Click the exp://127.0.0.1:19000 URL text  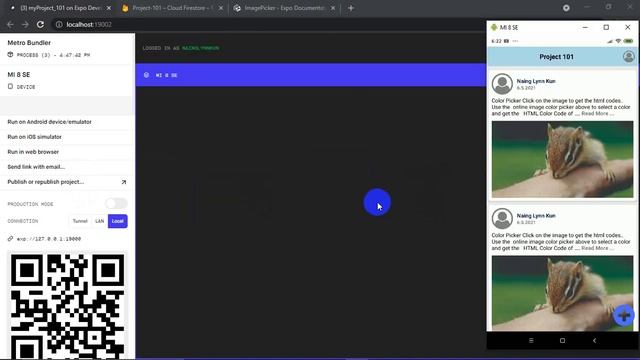(49, 239)
